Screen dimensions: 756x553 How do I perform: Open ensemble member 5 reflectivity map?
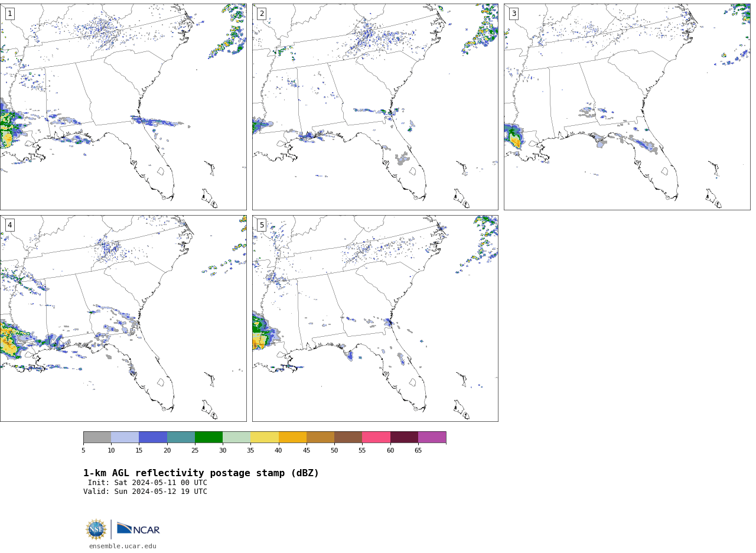[375, 318]
